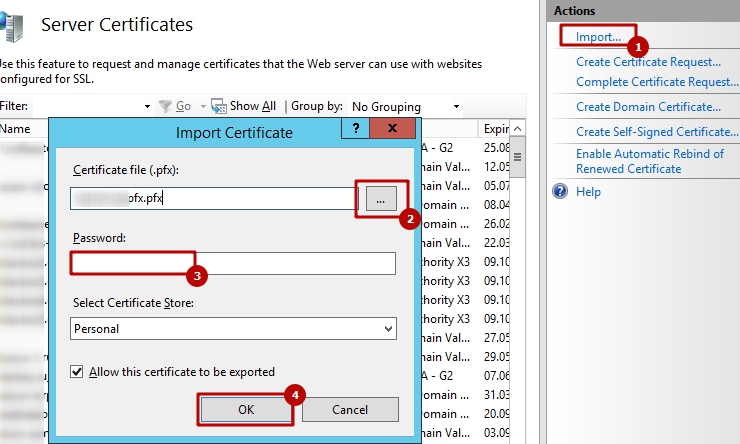
Task: Click Import... in the Actions pane
Action: coord(598,38)
